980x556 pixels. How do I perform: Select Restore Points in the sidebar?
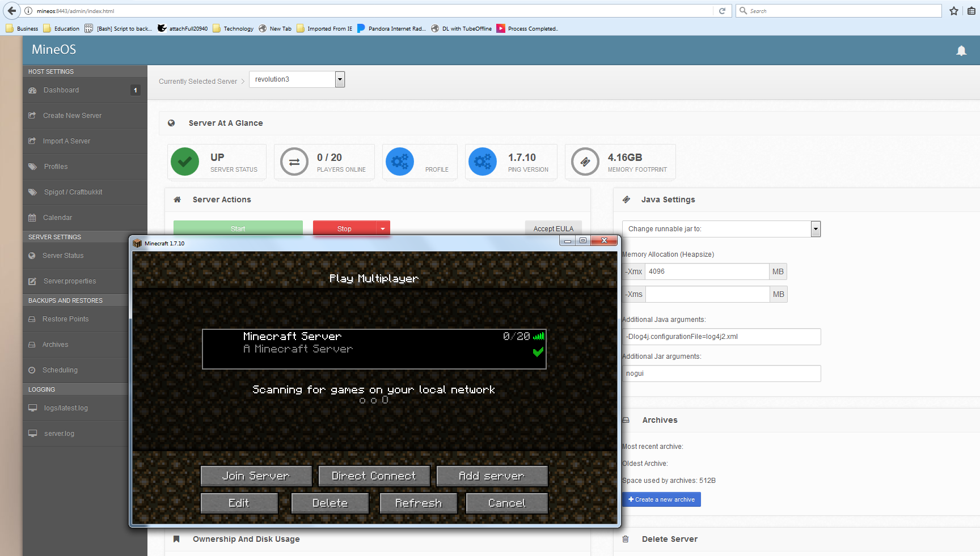click(65, 319)
